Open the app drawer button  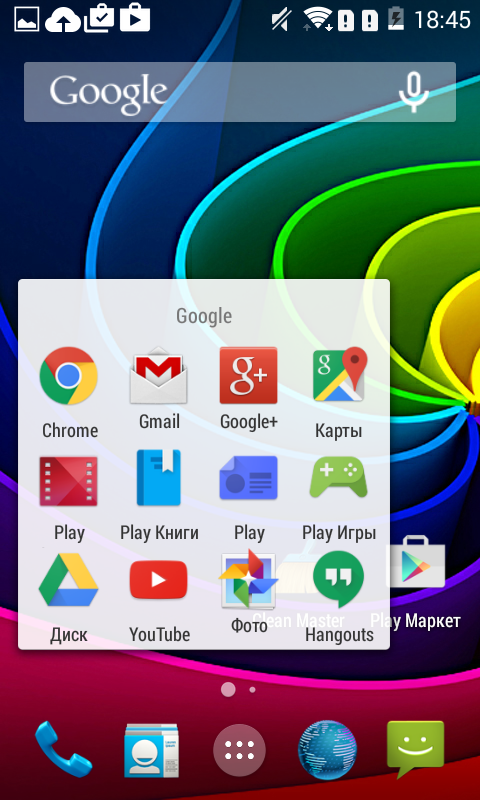pyautogui.click(x=239, y=750)
